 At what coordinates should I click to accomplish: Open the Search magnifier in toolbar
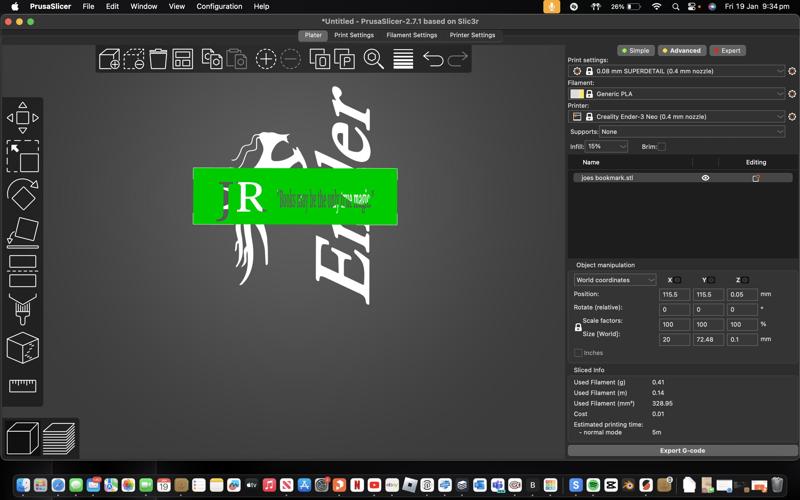coord(373,59)
